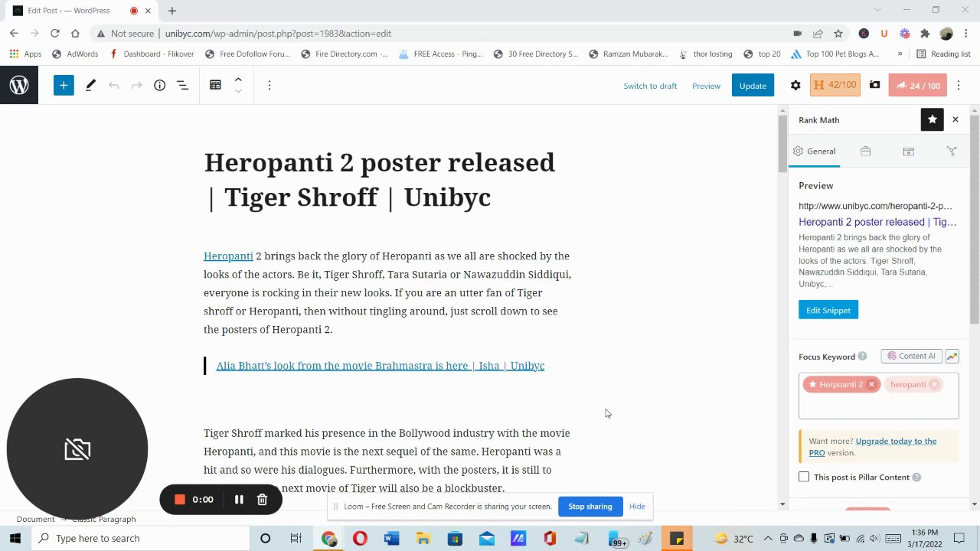Toggle the block inserter plus button
The height and width of the screenshot is (551, 980).
(x=64, y=85)
